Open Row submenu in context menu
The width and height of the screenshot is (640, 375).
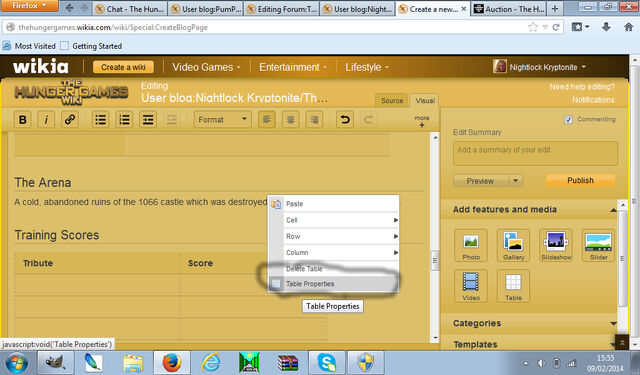point(333,236)
